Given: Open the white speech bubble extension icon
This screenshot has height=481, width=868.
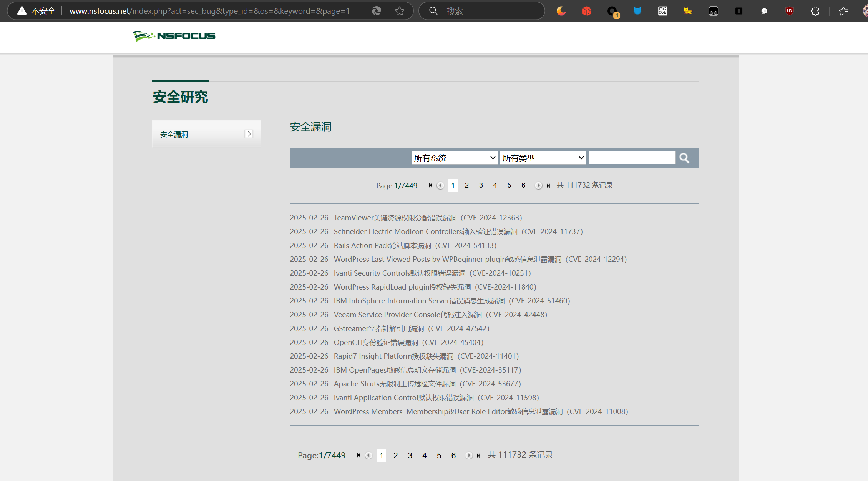Looking at the screenshot, I should 764,11.
